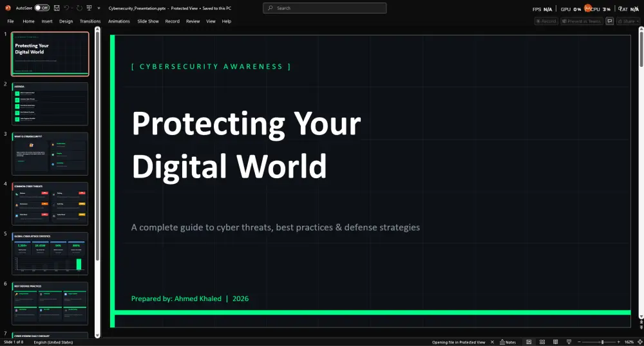Click the subtitle about cyber threats guide
The width and height of the screenshot is (644, 346).
pos(275,227)
